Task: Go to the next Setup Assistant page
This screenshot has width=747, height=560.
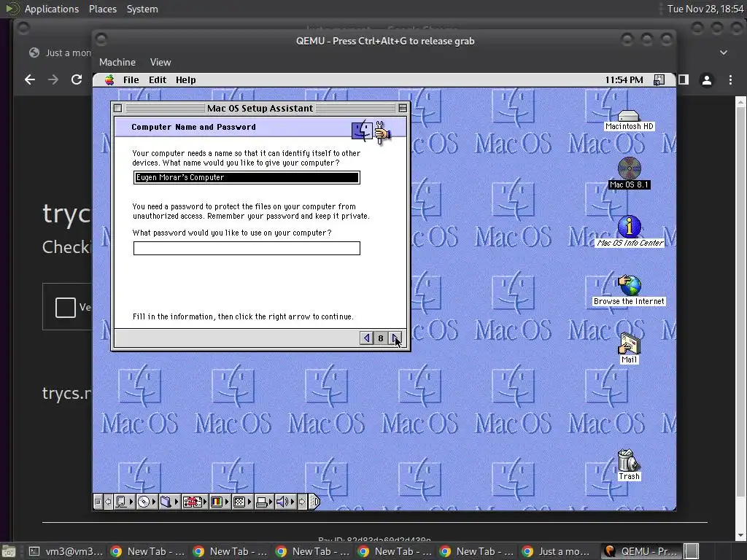Action: [396, 338]
